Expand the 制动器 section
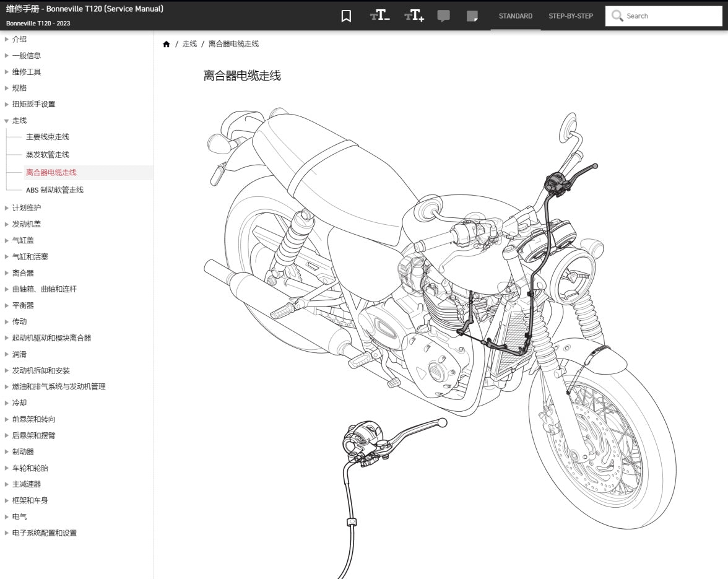 tap(23, 451)
